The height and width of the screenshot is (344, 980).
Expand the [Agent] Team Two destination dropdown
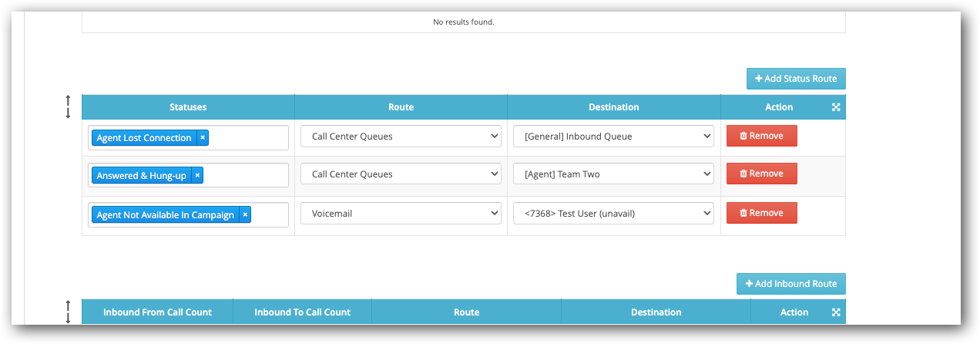613,174
